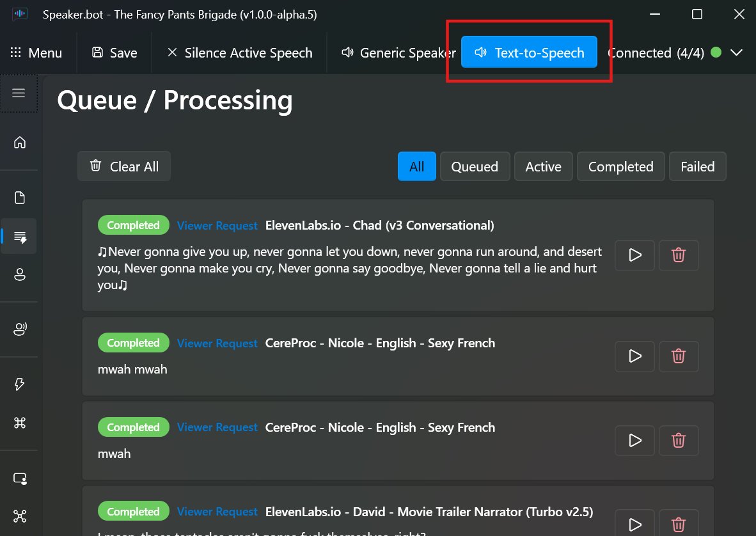Open the speaking voice sidebar icon
This screenshot has height=536, width=756.
tap(20, 329)
